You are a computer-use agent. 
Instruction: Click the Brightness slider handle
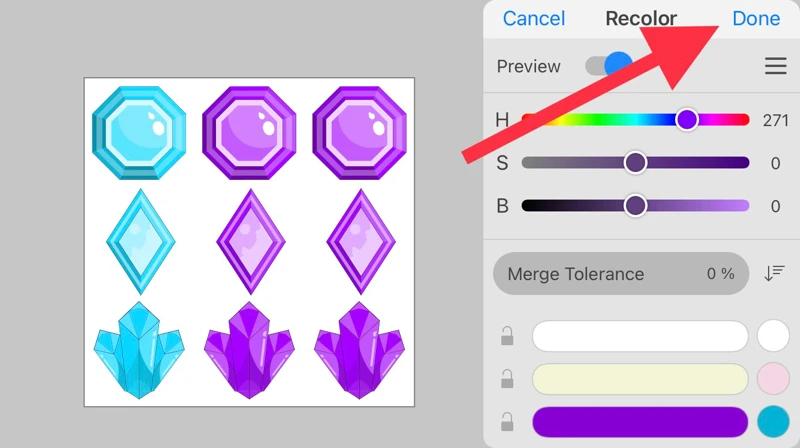point(635,206)
